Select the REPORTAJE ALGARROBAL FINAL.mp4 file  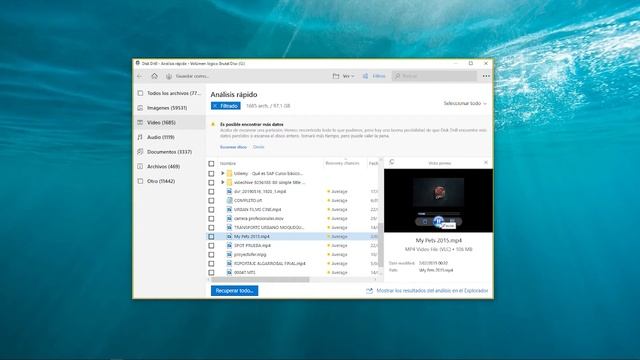pos(269,263)
